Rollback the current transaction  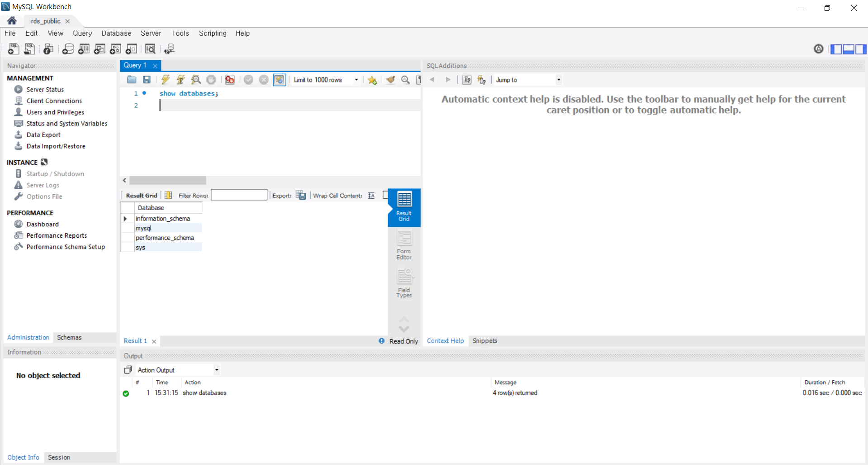pyautogui.click(x=264, y=80)
